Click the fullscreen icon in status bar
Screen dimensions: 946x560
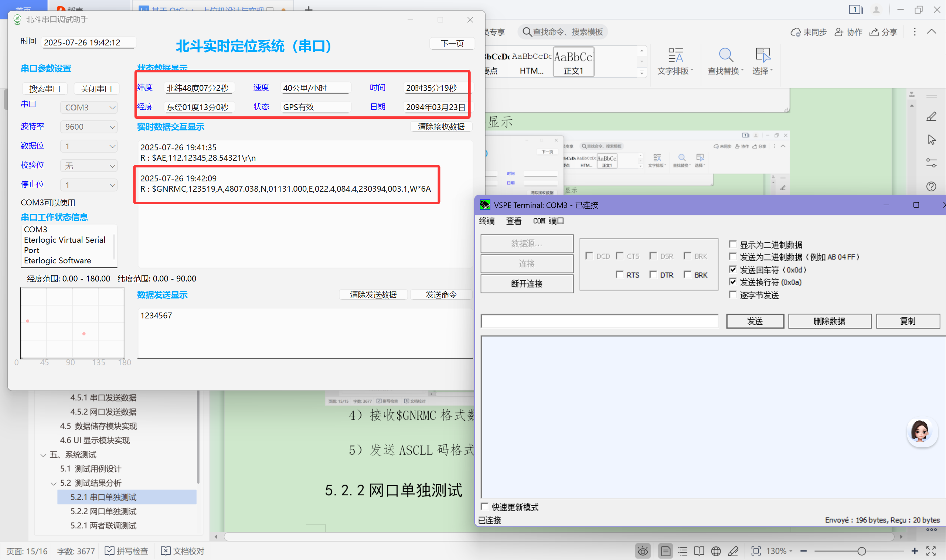click(930, 552)
